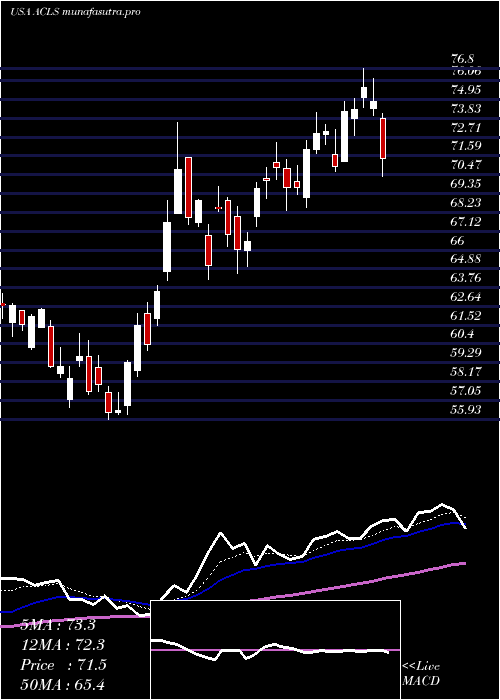Screen dimensions: 500x700
Task: Click the USA ACLS munafasutra.pro title text
Action: point(75,12)
